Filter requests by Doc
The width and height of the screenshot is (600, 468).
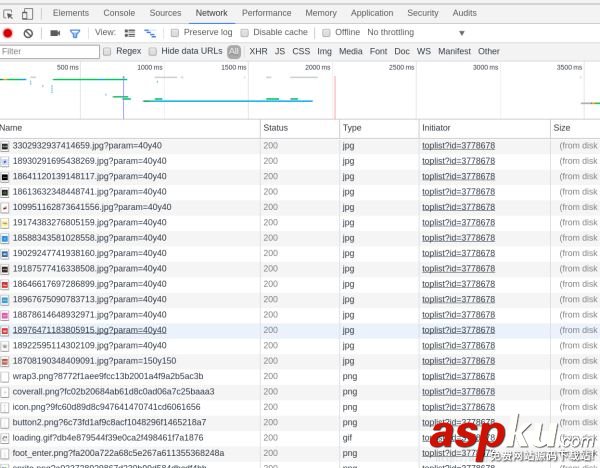pyautogui.click(x=402, y=51)
